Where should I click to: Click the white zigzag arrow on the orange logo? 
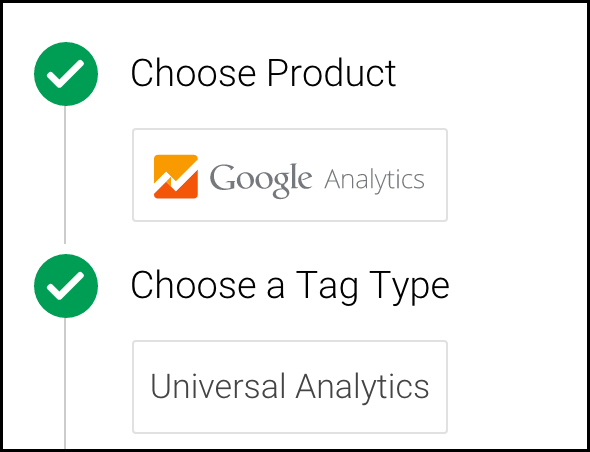176,177
